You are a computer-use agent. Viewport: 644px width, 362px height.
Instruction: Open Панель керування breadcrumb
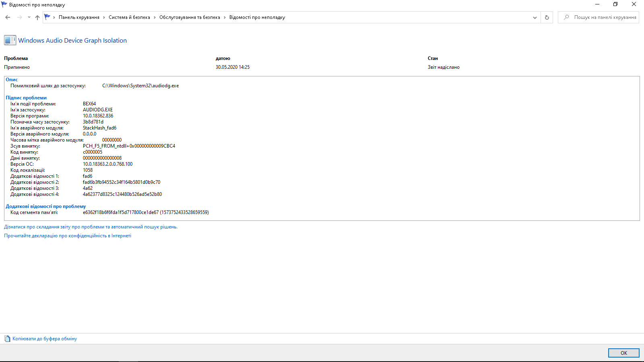(79, 17)
